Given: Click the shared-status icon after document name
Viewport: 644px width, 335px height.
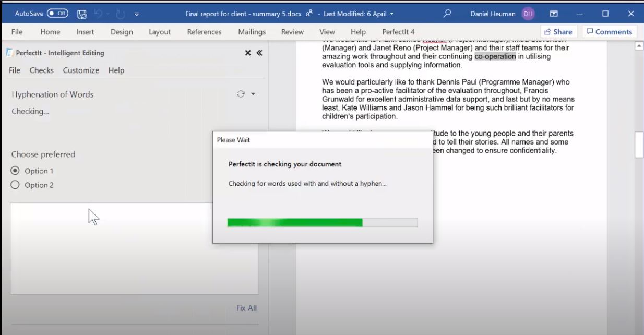Looking at the screenshot, I should [309, 14].
